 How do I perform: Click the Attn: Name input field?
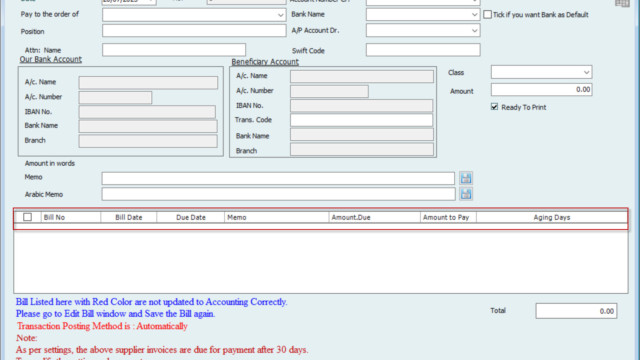174,50
